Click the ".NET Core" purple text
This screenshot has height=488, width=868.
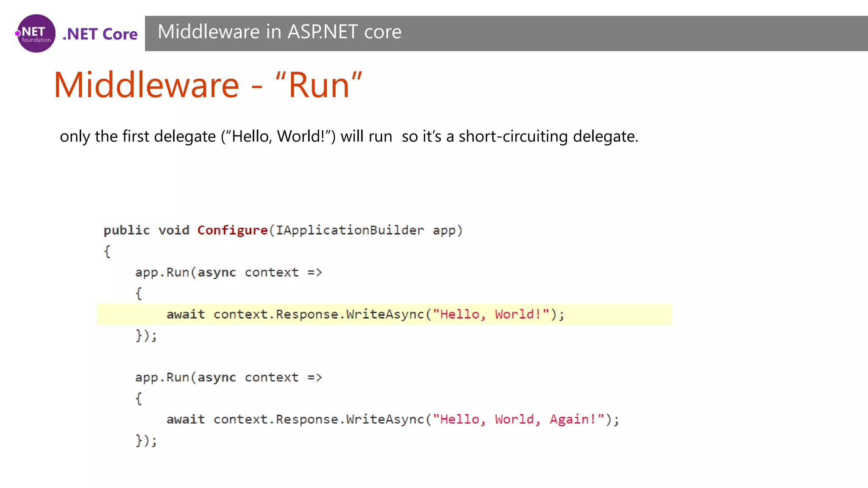pyautogui.click(x=100, y=34)
